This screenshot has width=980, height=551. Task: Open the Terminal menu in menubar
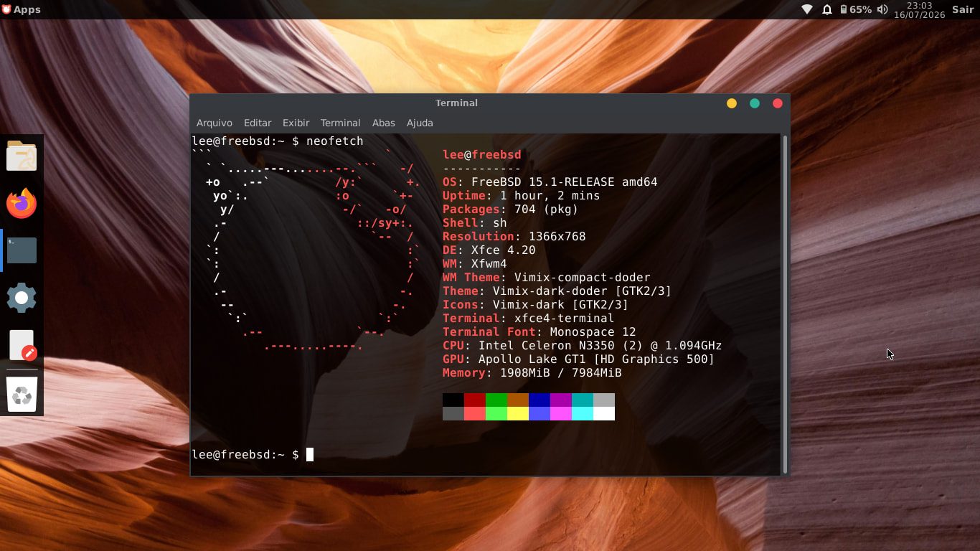point(340,123)
